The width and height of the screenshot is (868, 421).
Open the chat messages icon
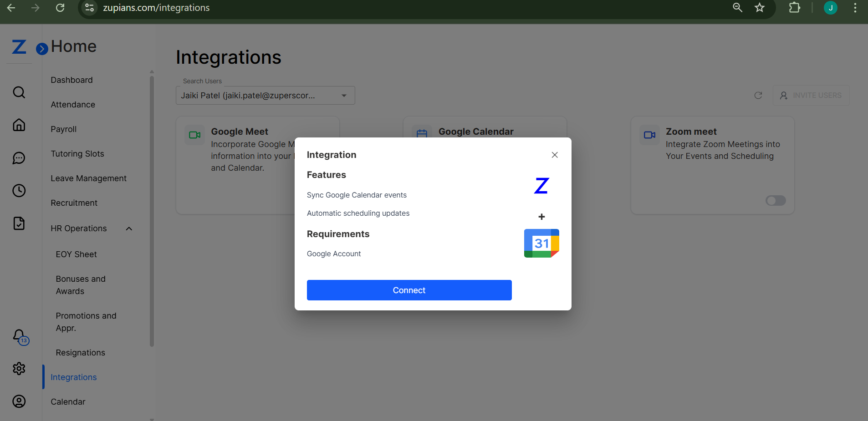pos(19,158)
